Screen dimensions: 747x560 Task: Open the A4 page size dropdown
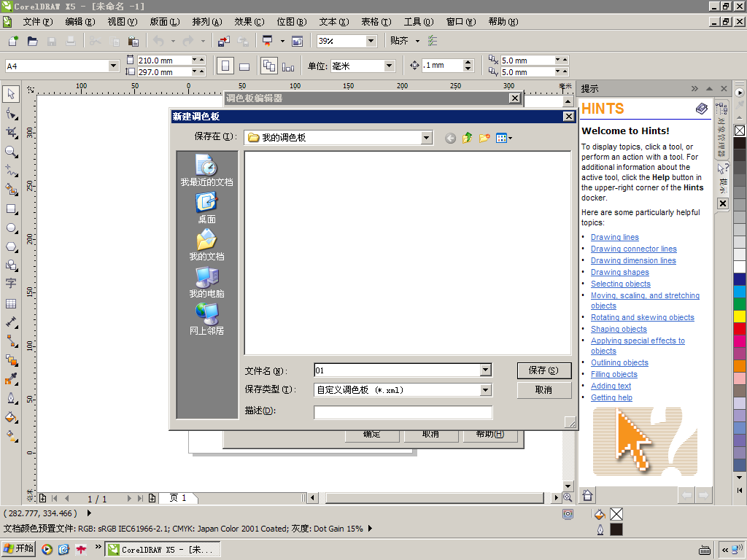(113, 66)
